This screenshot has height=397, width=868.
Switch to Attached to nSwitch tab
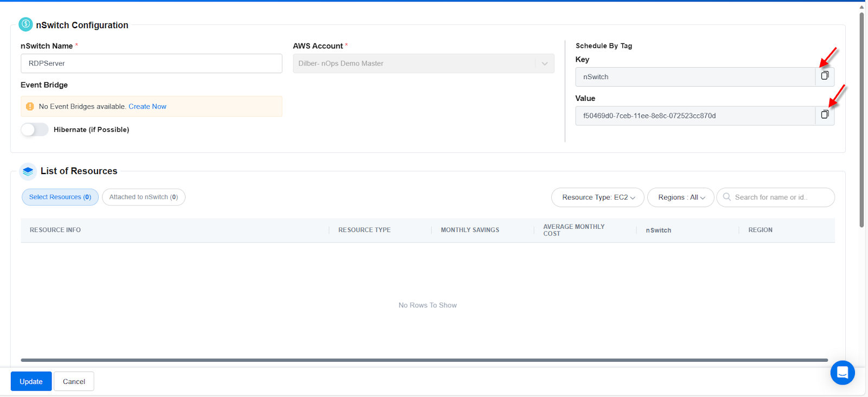tap(143, 197)
